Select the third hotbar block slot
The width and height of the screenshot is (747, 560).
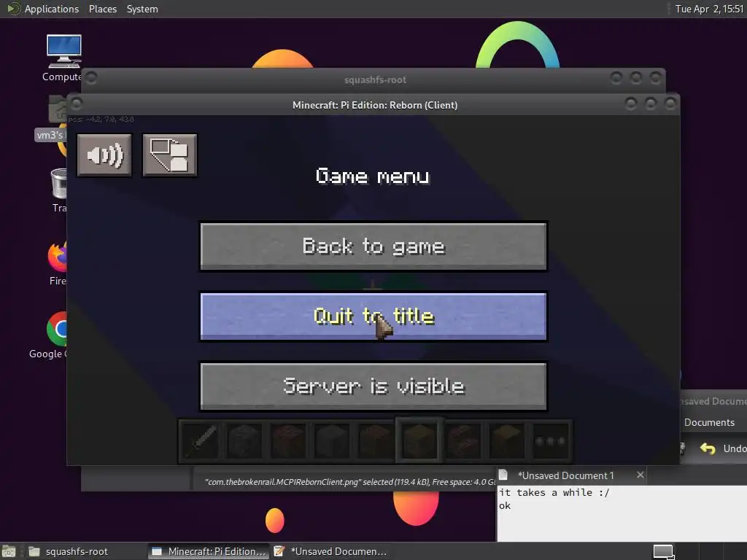click(x=287, y=441)
